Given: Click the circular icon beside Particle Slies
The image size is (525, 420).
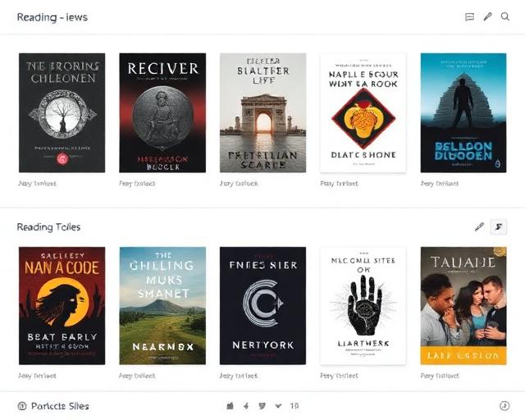Looking at the screenshot, I should pyautogui.click(x=22, y=406).
